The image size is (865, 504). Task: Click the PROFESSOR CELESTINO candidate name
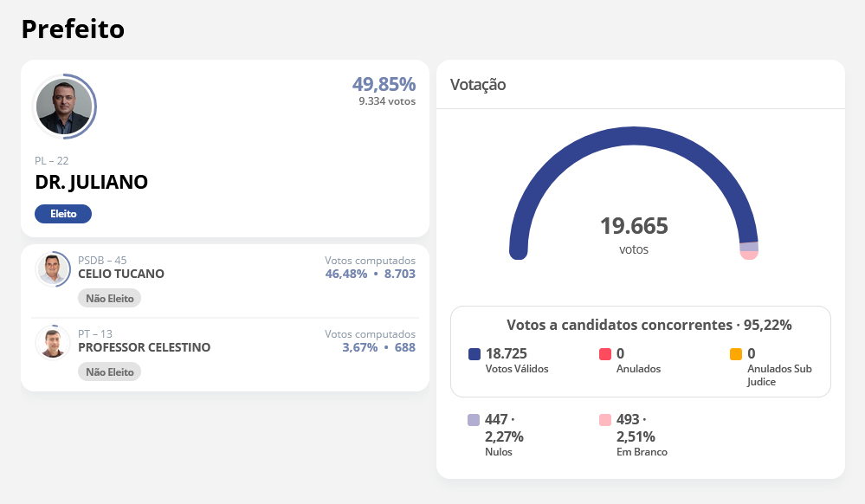pos(144,347)
